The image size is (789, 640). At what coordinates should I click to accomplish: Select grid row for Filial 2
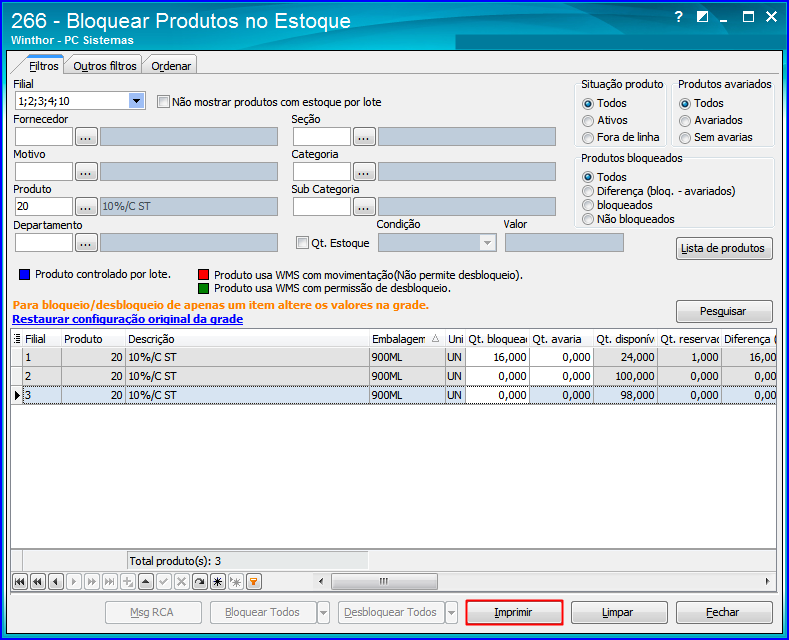point(393,376)
